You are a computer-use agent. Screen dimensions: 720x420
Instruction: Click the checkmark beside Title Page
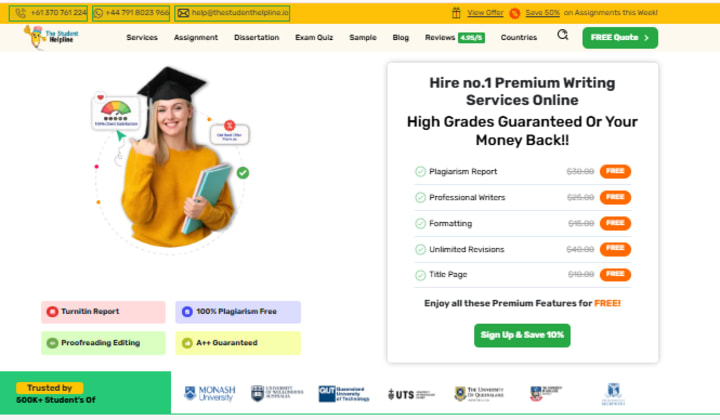point(420,275)
